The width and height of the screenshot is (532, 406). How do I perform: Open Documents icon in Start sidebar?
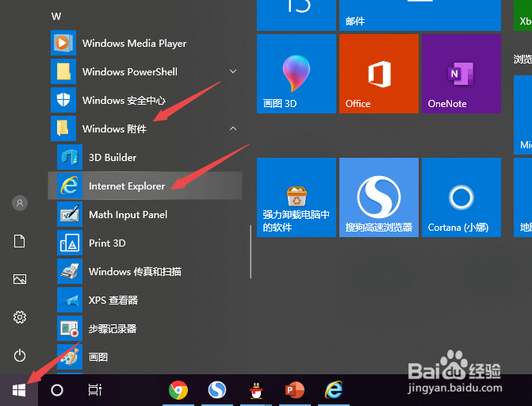pos(19,241)
